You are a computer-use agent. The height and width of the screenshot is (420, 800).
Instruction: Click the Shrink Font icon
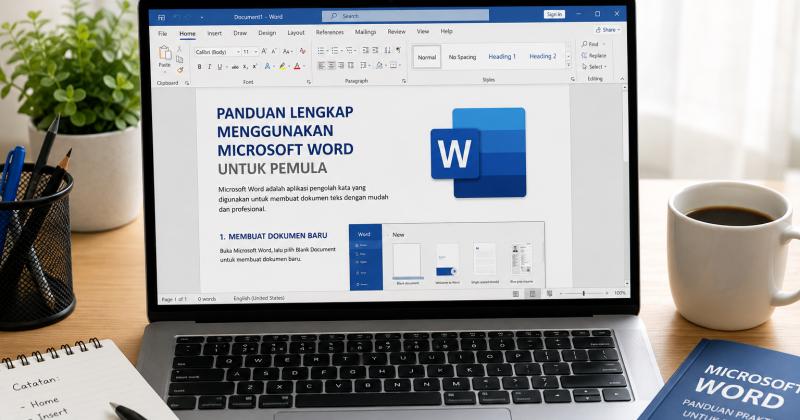[274, 52]
